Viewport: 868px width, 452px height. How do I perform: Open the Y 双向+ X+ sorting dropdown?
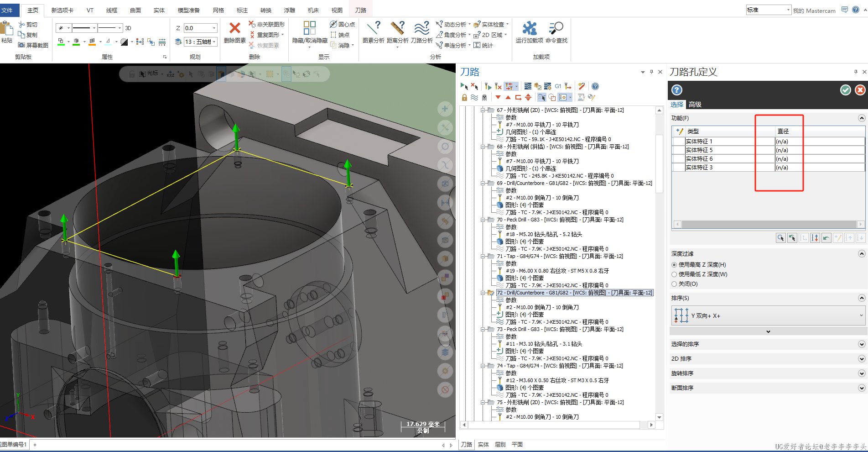pyautogui.click(x=768, y=315)
